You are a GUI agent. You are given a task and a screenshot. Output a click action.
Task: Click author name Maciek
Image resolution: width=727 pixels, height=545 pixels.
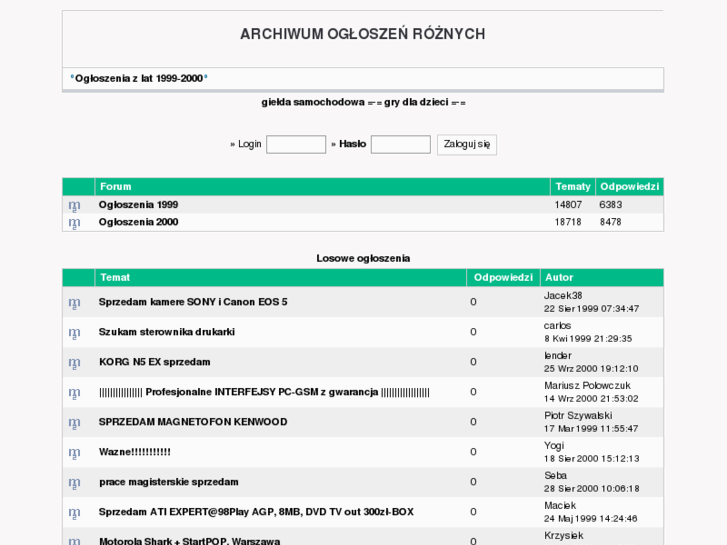560,505
